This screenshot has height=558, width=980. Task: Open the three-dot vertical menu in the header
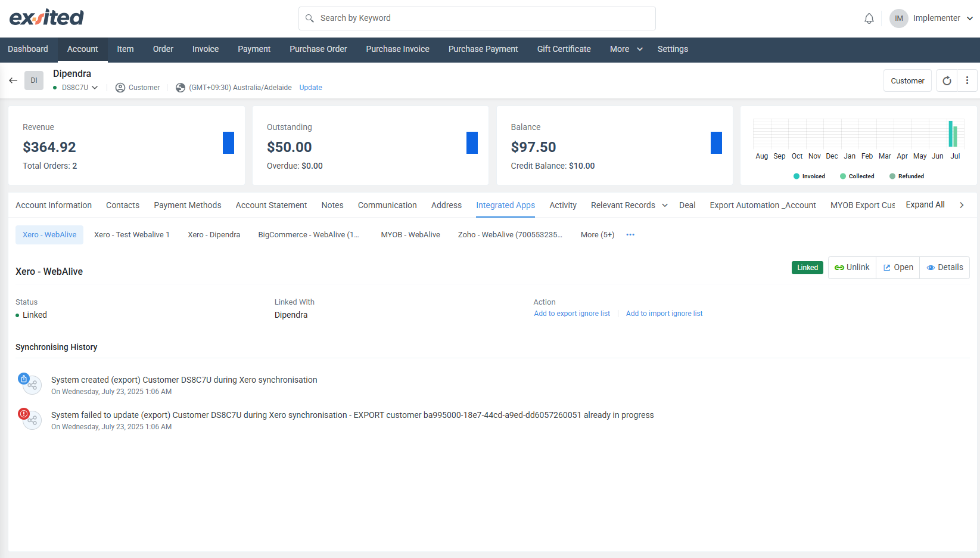(967, 80)
